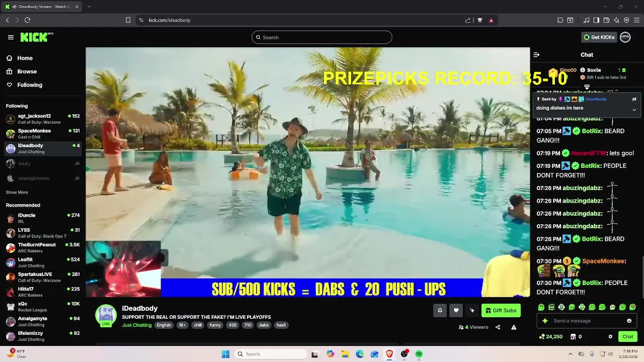Viewport: 644px width, 362px height.
Task: Collapse the chat panel with the arrow icon
Action: 536,55
